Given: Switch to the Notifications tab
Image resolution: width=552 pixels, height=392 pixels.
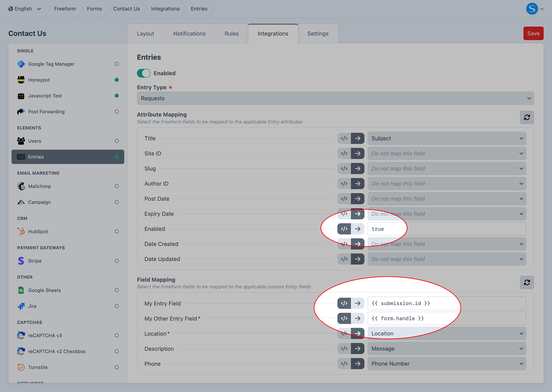Looking at the screenshot, I should [189, 33].
